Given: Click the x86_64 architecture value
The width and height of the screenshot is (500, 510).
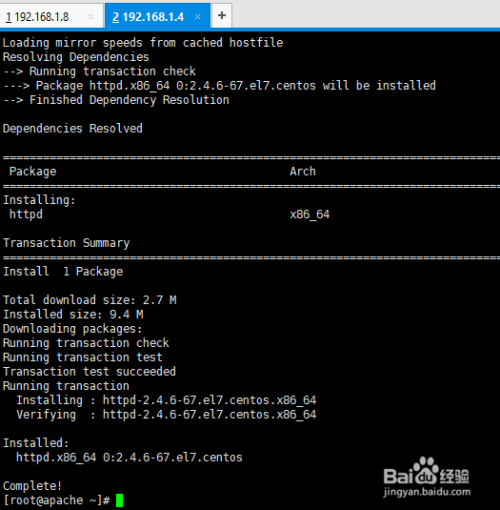Looking at the screenshot, I should (x=310, y=214).
